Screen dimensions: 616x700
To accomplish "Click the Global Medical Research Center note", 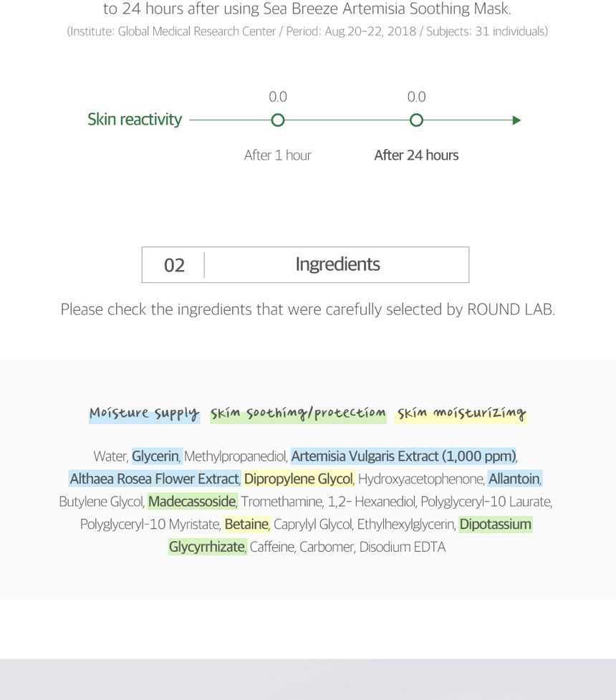I will (x=307, y=32).
